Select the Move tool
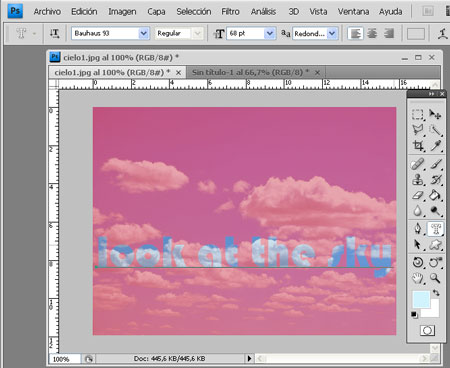Image resolution: width=450 pixels, height=368 pixels. (x=435, y=114)
